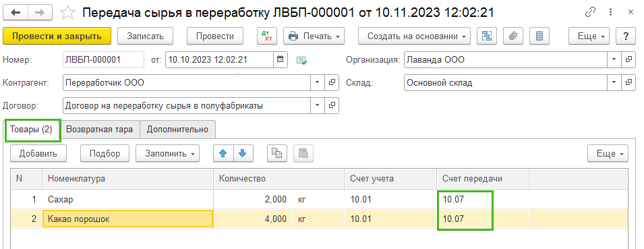This screenshot has width=644, height=249.
Task: Open the reports list icon
Action: [x=539, y=36]
